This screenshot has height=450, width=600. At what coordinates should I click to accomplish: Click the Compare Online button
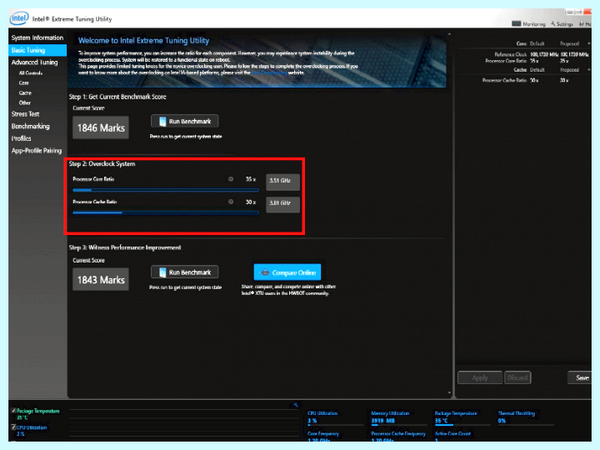coord(287,272)
